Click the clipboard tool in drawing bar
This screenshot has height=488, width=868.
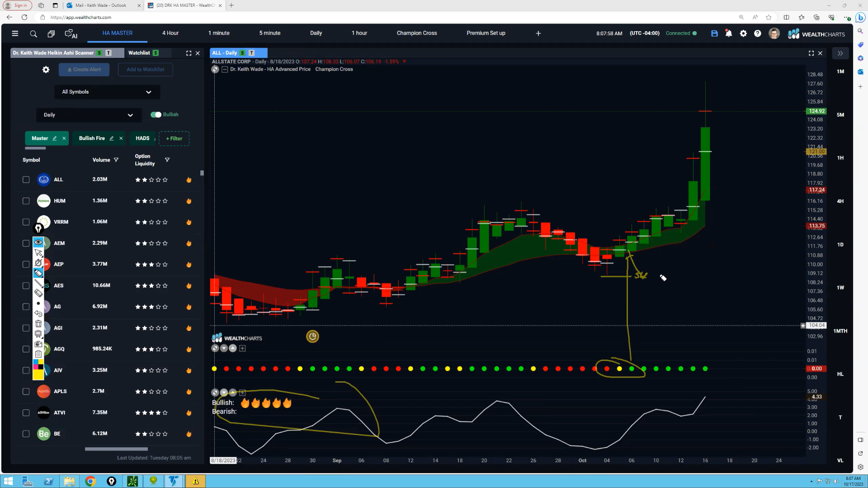point(38,354)
